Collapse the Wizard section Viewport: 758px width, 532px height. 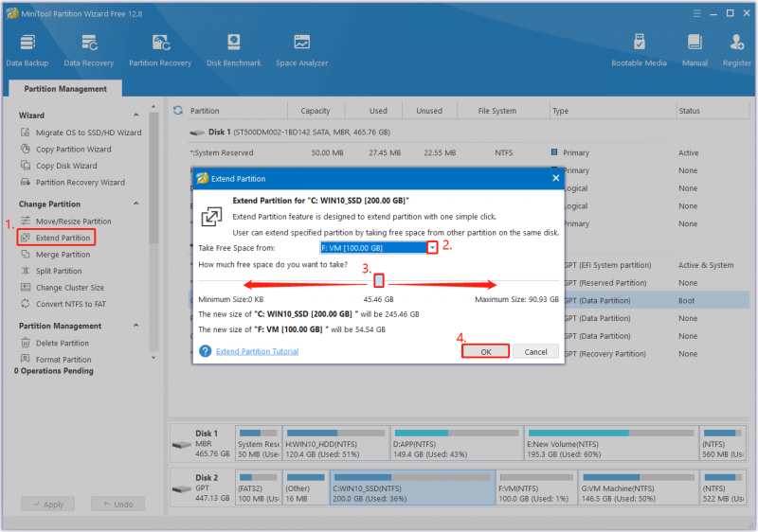pos(136,115)
